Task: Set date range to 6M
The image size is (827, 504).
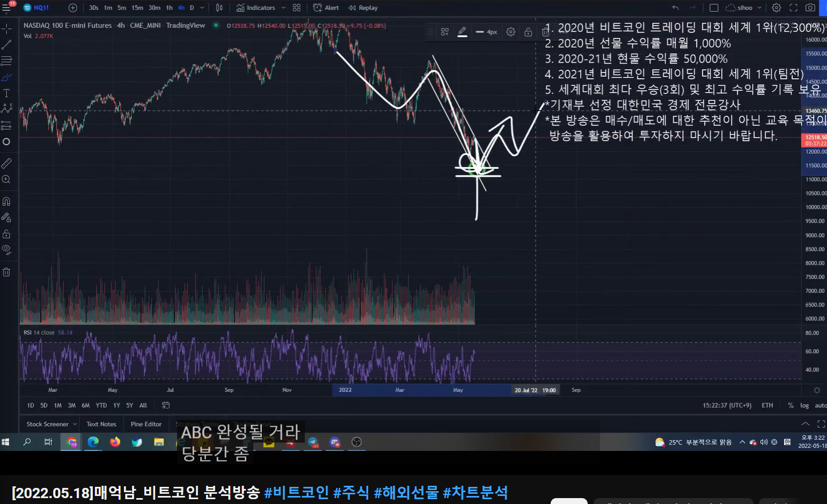Action: click(x=86, y=405)
